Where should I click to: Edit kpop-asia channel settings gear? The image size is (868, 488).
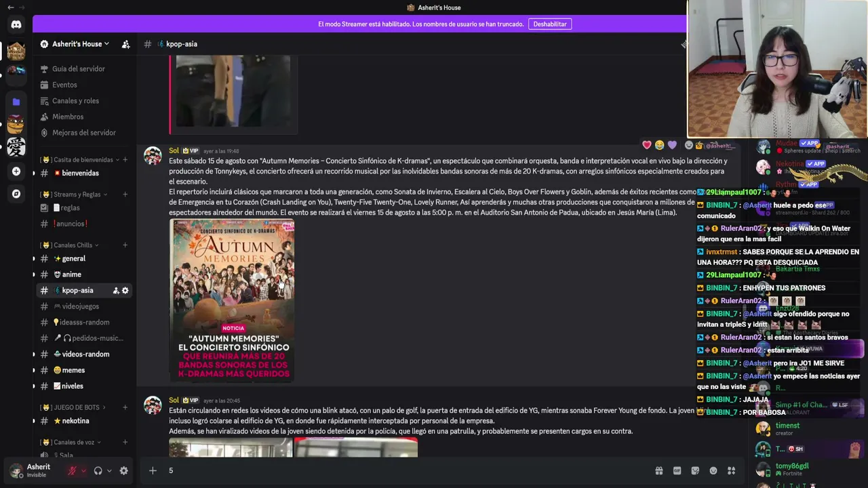coord(125,291)
